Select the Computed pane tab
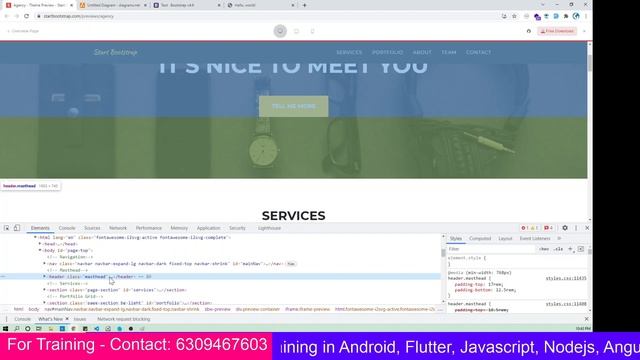 [480, 238]
